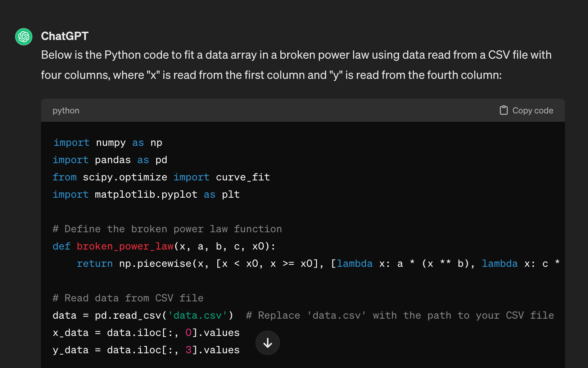The height and width of the screenshot is (368, 588).
Task: Click the sentence line starting 'four columns, where'
Action: point(271,75)
